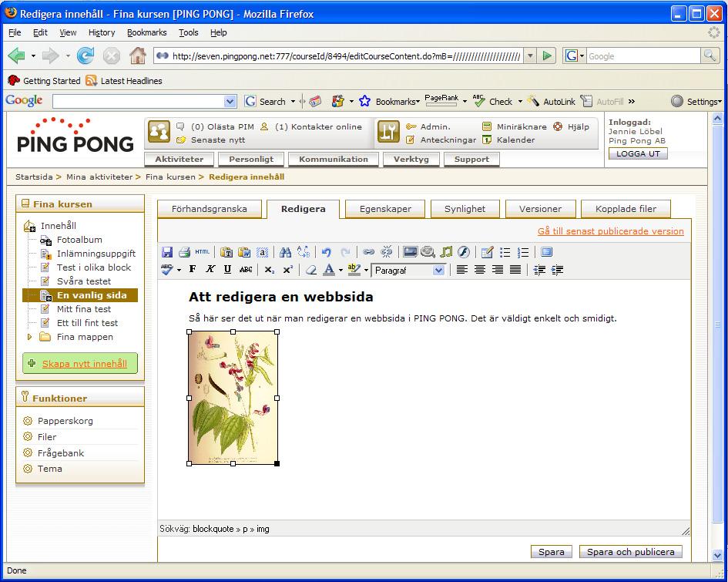
Task: Remove formatting with the eraser icon
Action: 311,269
